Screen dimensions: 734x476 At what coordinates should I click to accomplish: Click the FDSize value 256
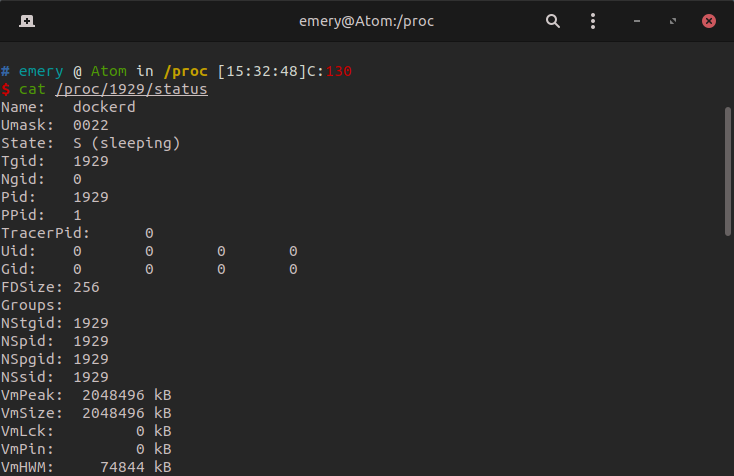tap(86, 288)
